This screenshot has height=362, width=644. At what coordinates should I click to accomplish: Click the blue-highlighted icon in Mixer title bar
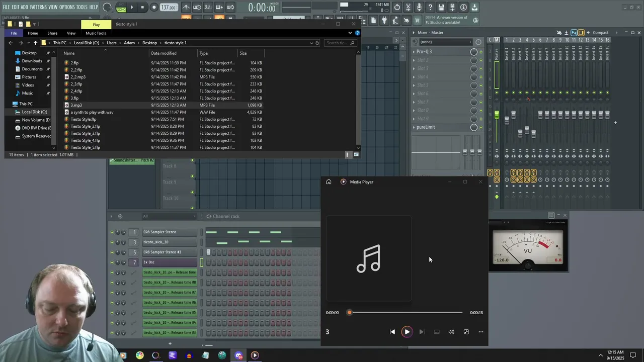tap(574, 33)
